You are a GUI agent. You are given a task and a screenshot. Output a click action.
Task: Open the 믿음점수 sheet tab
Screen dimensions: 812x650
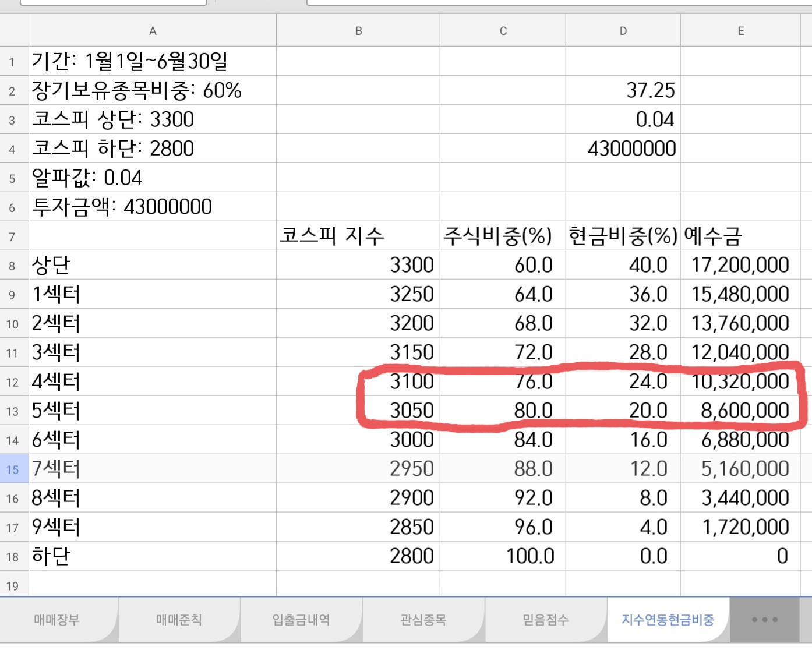(546, 620)
